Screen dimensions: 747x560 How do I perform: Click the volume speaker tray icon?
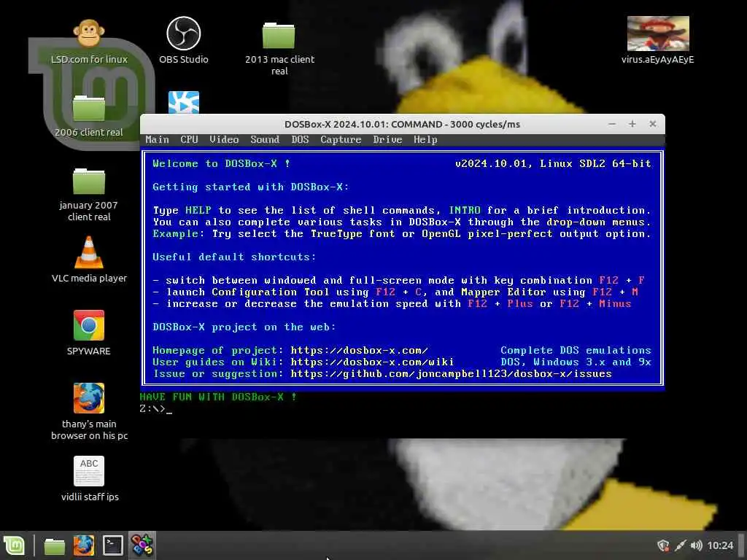[x=696, y=545]
